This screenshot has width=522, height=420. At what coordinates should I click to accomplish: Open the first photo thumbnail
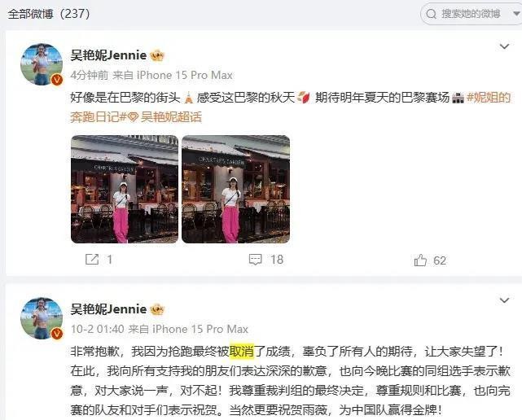coord(125,189)
